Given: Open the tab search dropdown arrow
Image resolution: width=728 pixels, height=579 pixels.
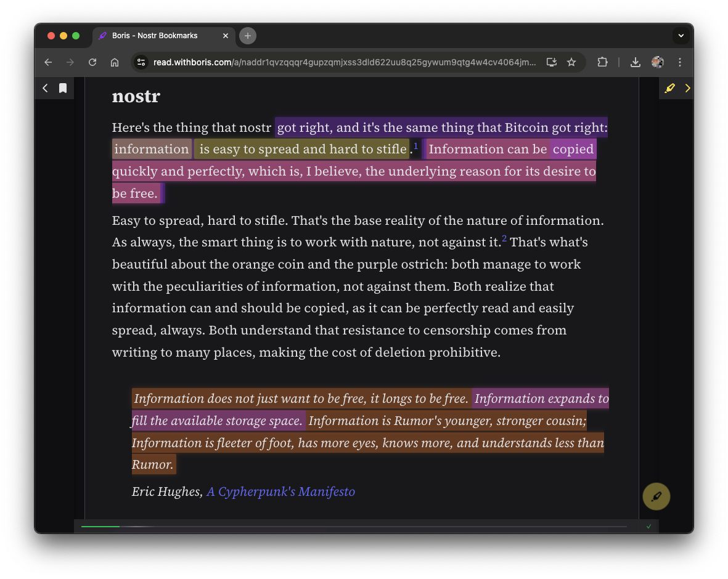Looking at the screenshot, I should coord(681,36).
